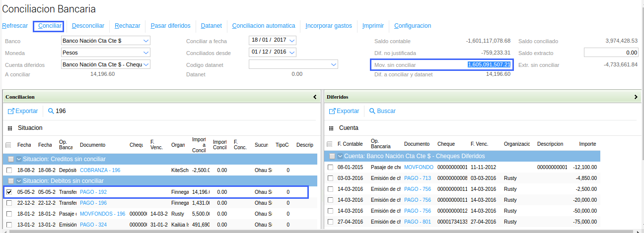Click grid icon beside Situacion grouping
644x233 pixels.
[10, 128]
